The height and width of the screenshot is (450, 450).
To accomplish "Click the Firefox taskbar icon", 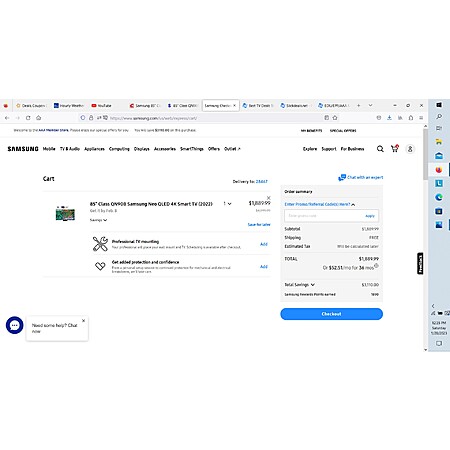I will coord(439,170).
